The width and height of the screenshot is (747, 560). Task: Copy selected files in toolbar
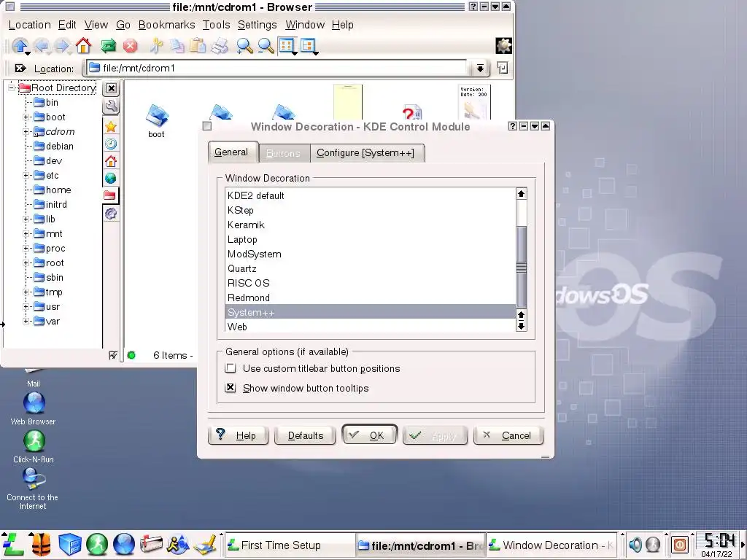click(x=177, y=46)
